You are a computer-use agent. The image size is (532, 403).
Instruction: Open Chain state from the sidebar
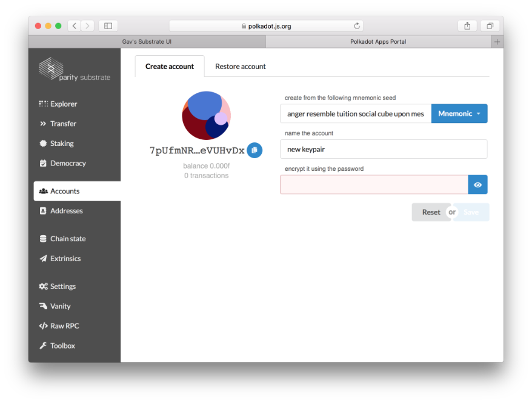pos(67,239)
